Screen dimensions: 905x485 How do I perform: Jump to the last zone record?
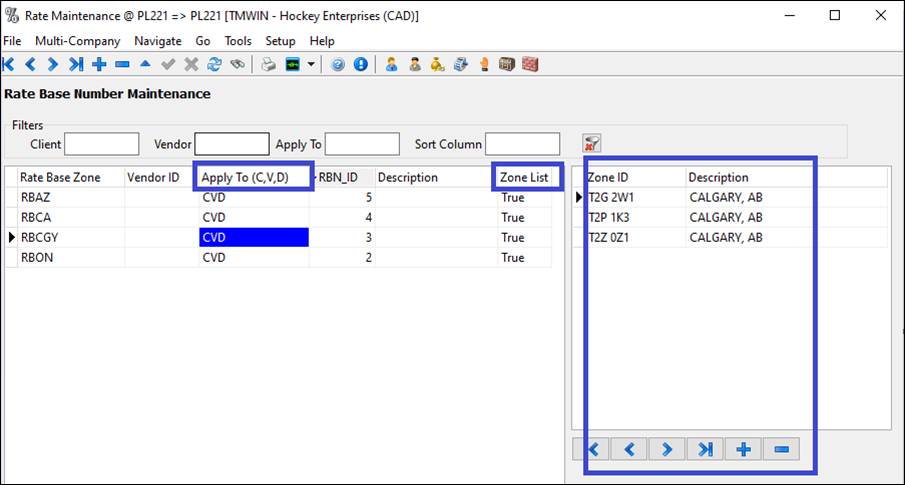click(x=705, y=450)
